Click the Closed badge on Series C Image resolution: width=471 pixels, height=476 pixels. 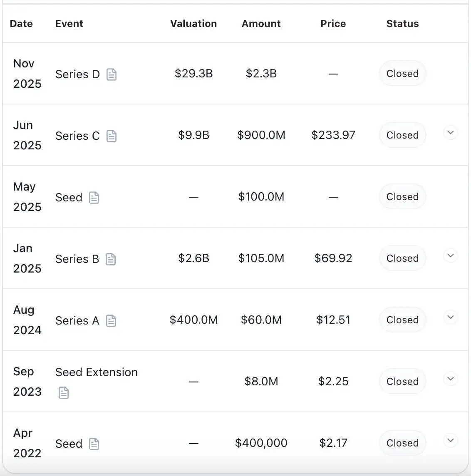coord(402,135)
